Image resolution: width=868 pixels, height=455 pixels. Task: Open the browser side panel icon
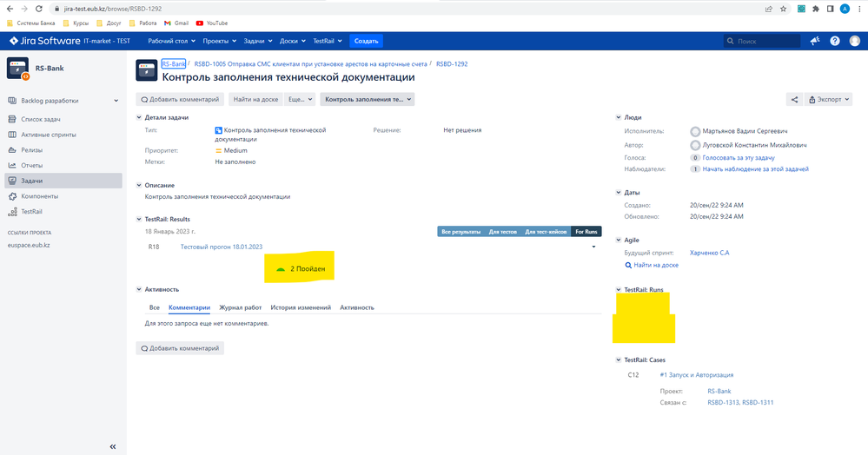coord(830,9)
